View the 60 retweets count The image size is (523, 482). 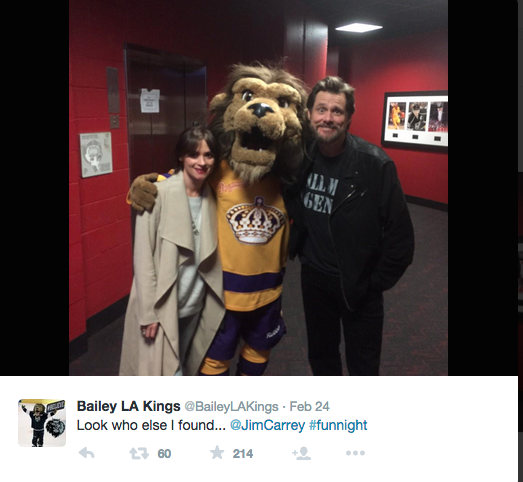(x=164, y=454)
